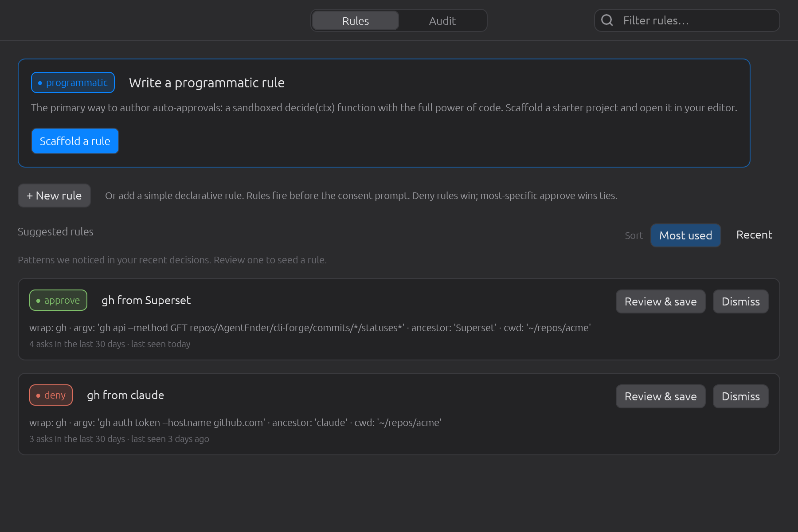Click the programmatic badge
The height and width of the screenshot is (532, 798).
(x=73, y=82)
